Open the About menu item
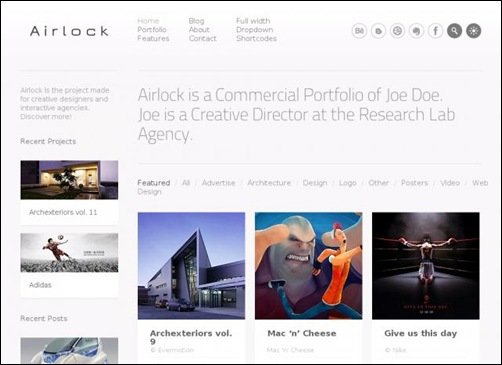The image size is (502, 365). coord(199,30)
